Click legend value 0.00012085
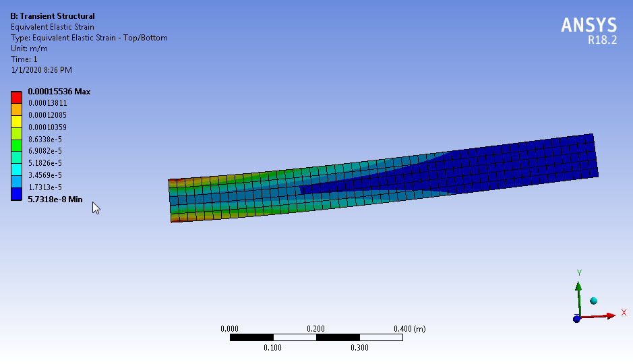This screenshot has height=364, width=633. click(47, 115)
